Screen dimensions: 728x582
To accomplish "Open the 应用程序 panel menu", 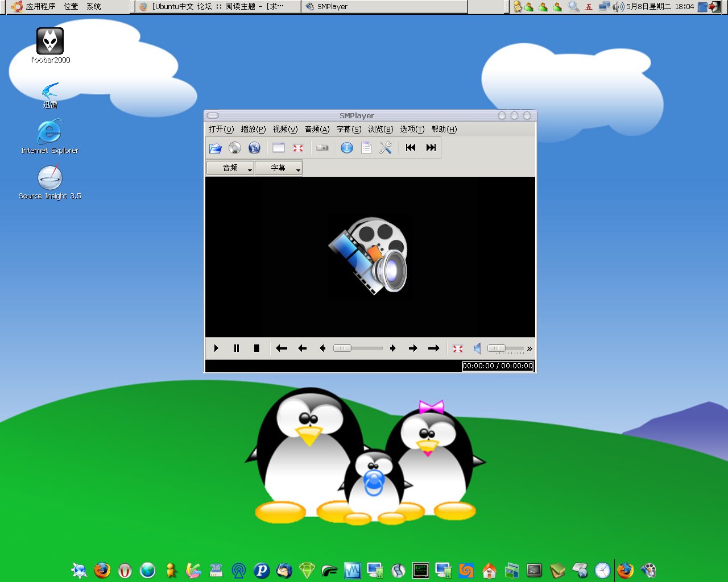I will pyautogui.click(x=34, y=7).
